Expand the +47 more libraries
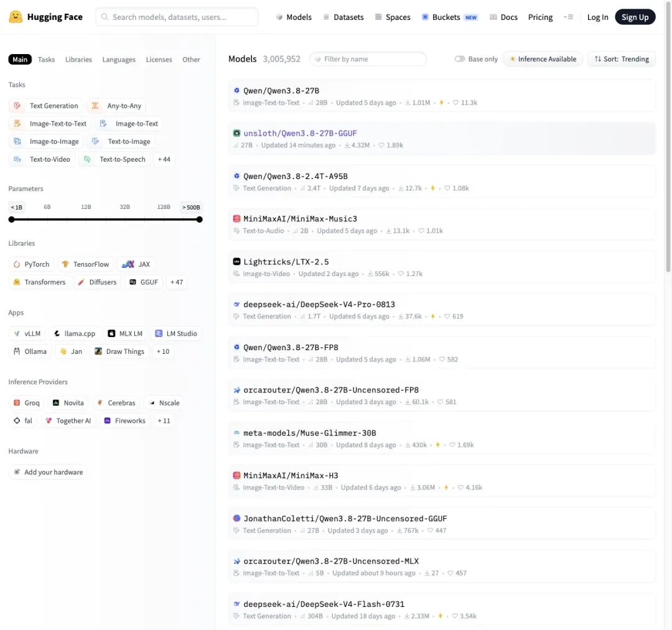Screen dimensions: 672x630 point(177,282)
